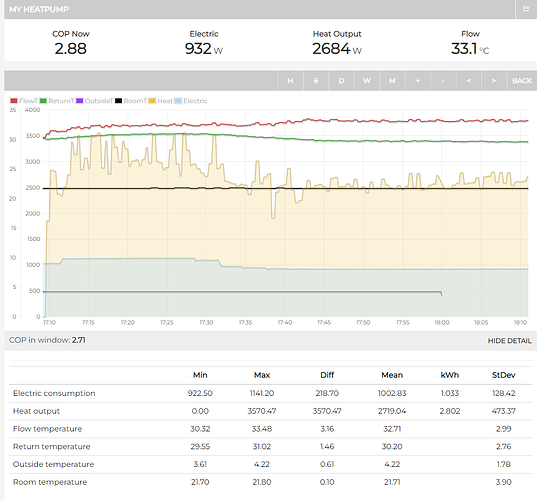Image resolution: width=537 pixels, height=500 pixels.
Task: Toggle the OutsideT series in legend
Action: [94, 101]
